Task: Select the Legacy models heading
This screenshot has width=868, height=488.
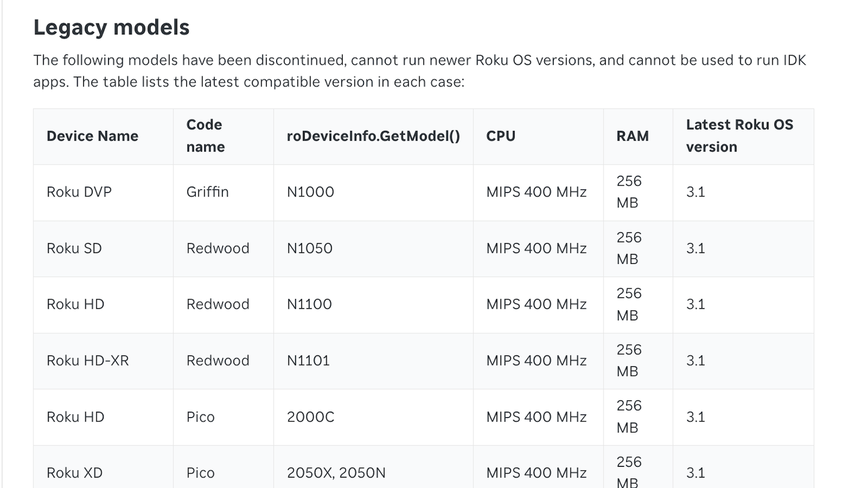Action: (x=112, y=27)
